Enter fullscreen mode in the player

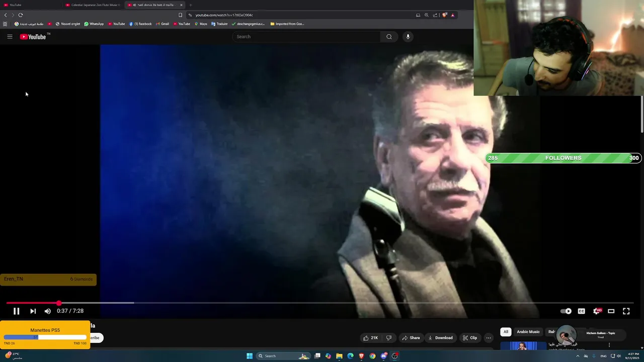click(626, 311)
